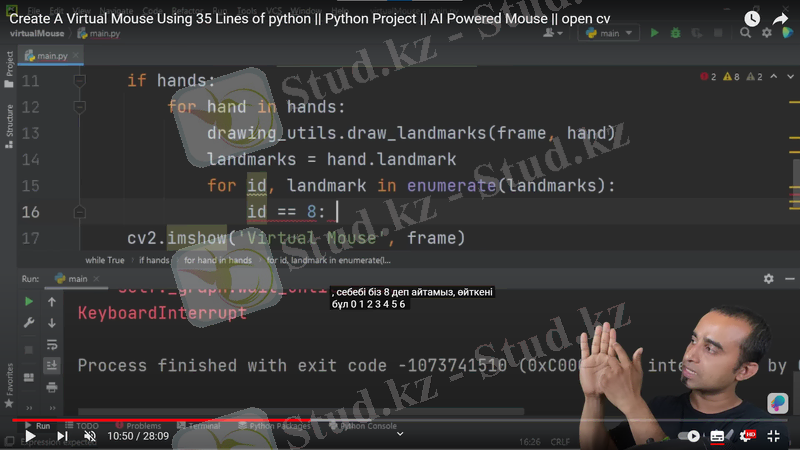Open Run panel settings gear

pos(768,279)
